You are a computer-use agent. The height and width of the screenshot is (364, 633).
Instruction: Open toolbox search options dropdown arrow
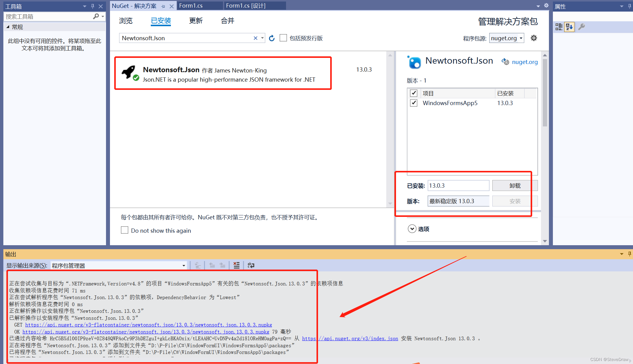click(x=103, y=16)
